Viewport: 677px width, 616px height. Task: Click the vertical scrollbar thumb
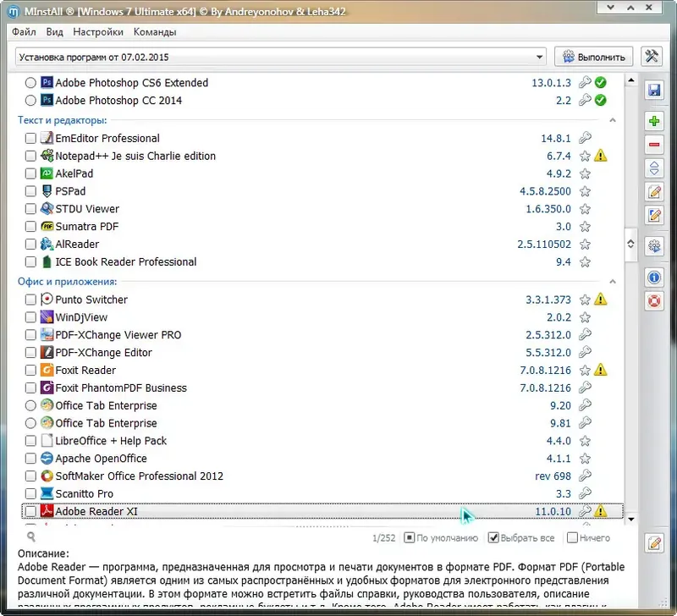630,245
